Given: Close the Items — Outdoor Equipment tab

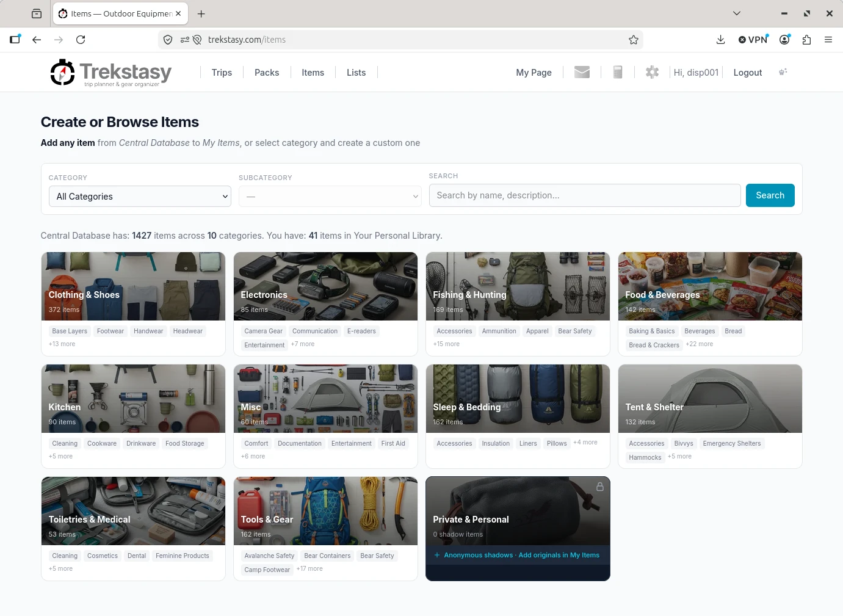Looking at the screenshot, I should tap(178, 13).
